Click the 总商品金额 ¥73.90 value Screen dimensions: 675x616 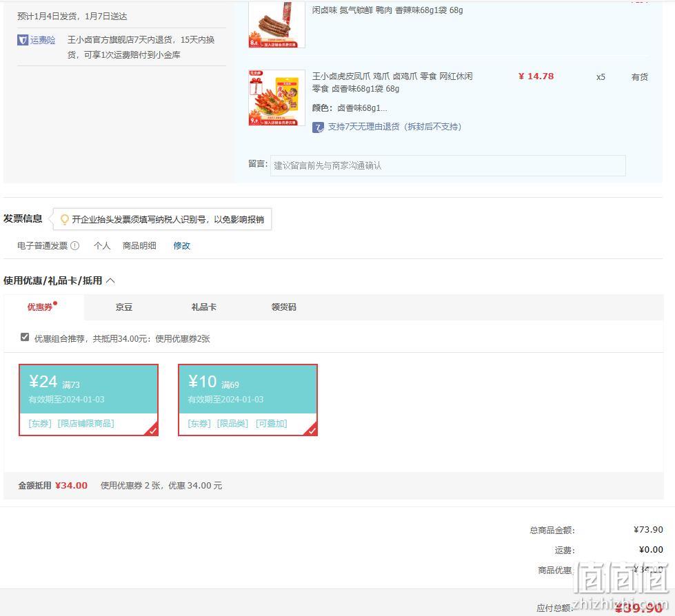pos(648,530)
